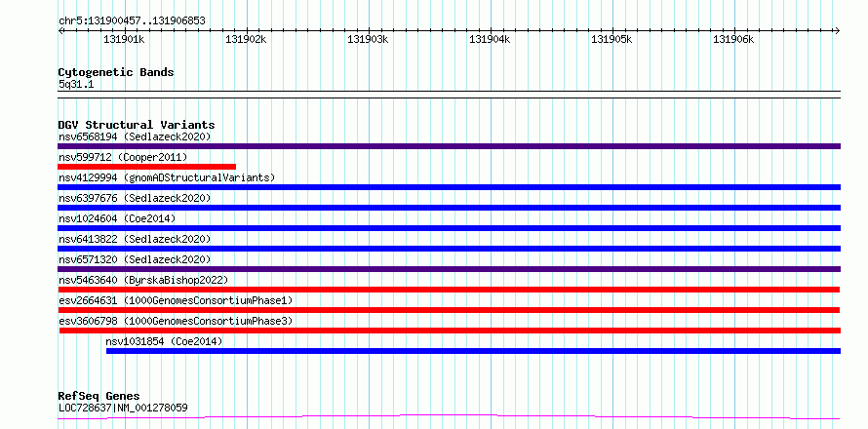The image size is (868, 429).
Task: Click the blue bar for nsv1024604
Action: pyautogui.click(x=449, y=228)
